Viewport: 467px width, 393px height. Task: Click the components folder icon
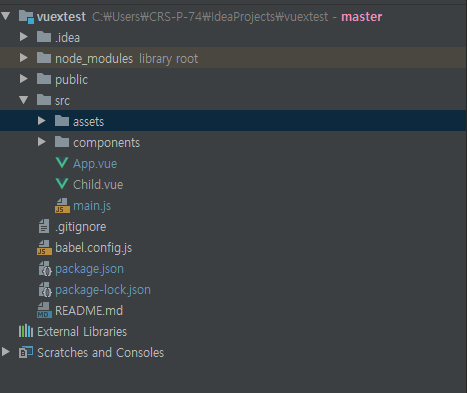click(x=62, y=142)
